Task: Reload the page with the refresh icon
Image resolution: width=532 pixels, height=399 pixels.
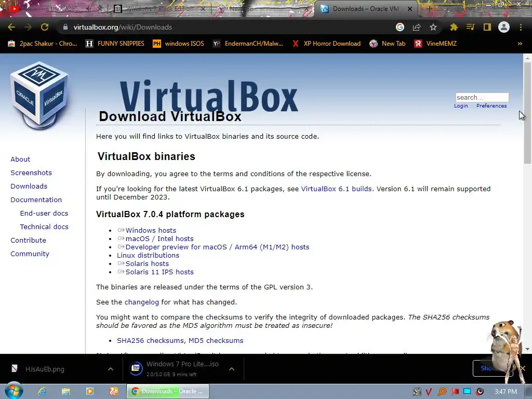Action: tap(45, 27)
